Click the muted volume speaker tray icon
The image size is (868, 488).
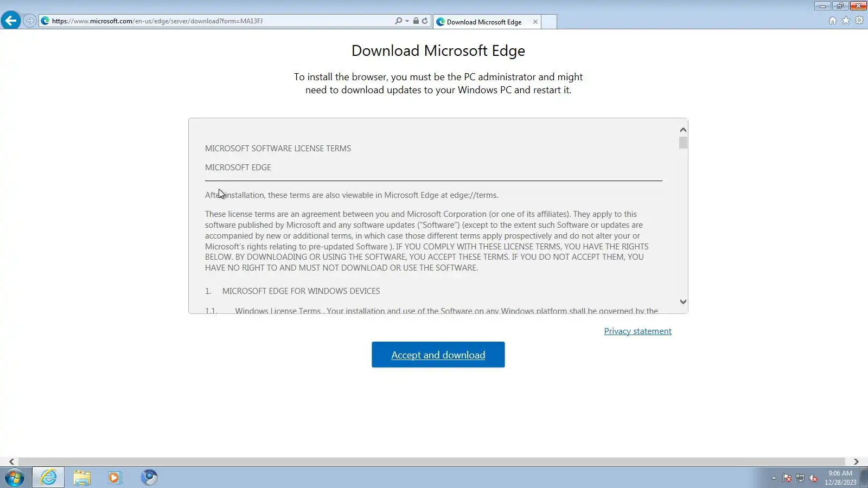[813, 478]
